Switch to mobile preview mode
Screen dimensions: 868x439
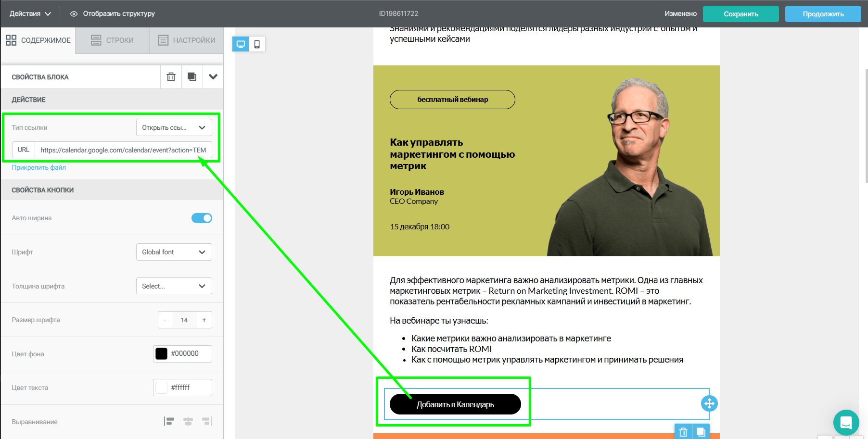[x=257, y=44]
